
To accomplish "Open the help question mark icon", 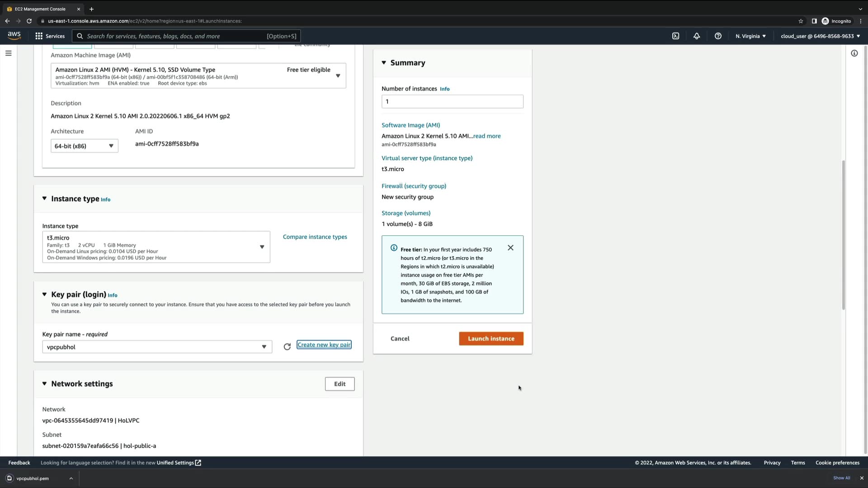I will pos(718,36).
